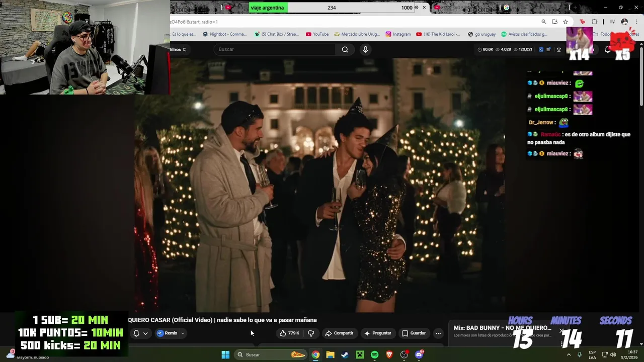
Task: Click the Chrome icon in the taskbar
Action: (x=315, y=354)
